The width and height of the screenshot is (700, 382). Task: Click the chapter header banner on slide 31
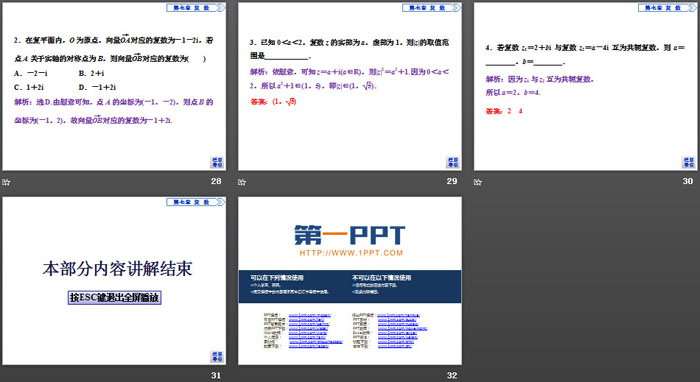[196, 202]
